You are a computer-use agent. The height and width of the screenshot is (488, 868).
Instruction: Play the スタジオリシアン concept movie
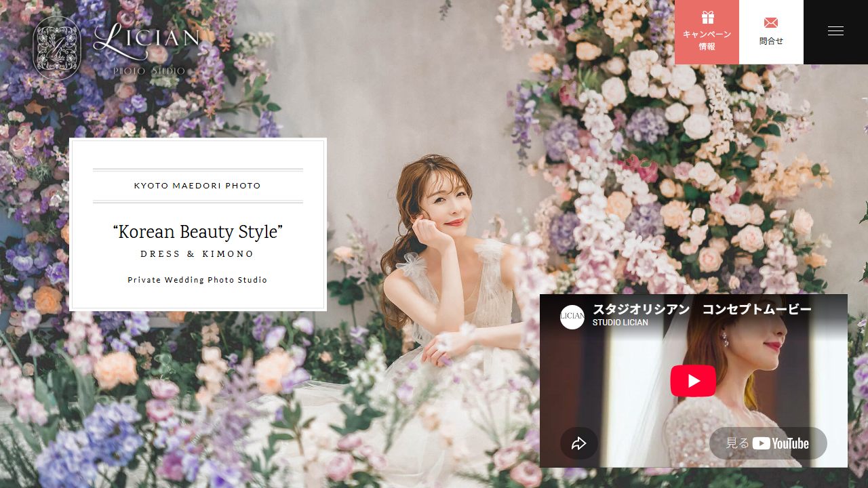(693, 381)
